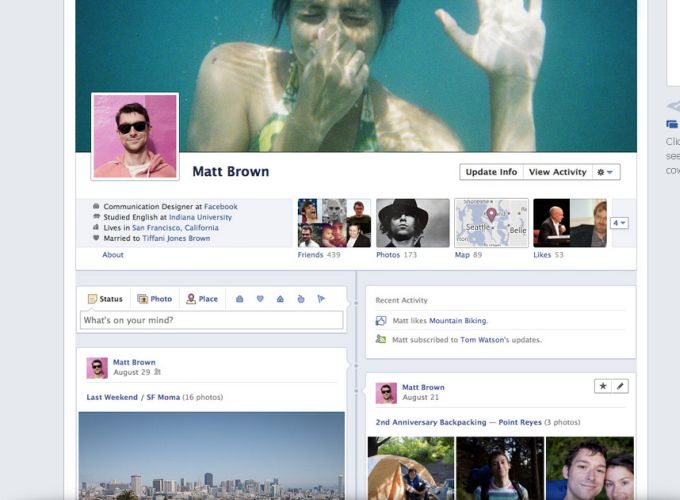
Task: Select the Place tab in composer
Action: pyautogui.click(x=202, y=299)
